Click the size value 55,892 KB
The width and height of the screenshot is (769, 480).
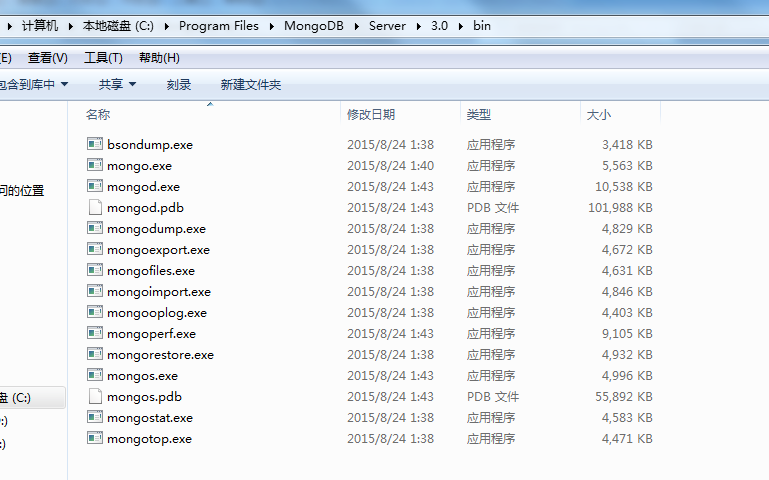coord(624,397)
